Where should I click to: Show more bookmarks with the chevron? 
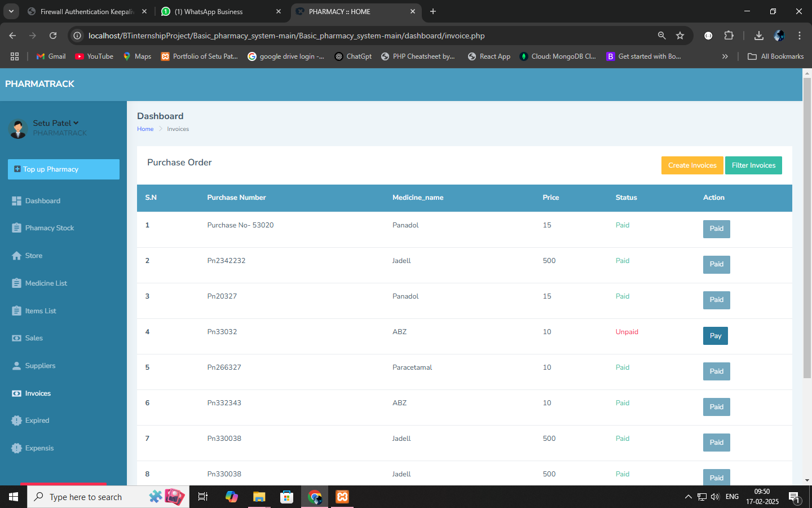(x=725, y=56)
